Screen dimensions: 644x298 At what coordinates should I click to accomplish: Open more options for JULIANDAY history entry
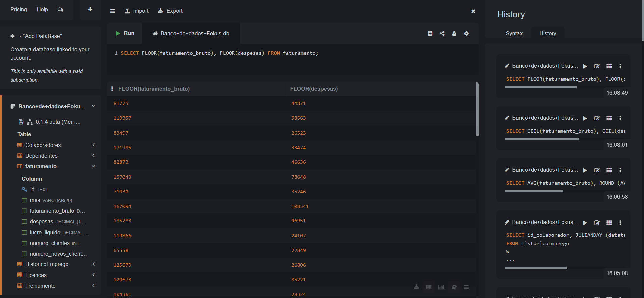coord(620,223)
